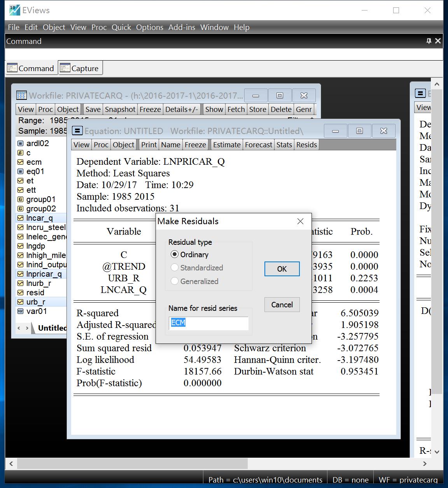Open the Options menu

[x=150, y=27]
